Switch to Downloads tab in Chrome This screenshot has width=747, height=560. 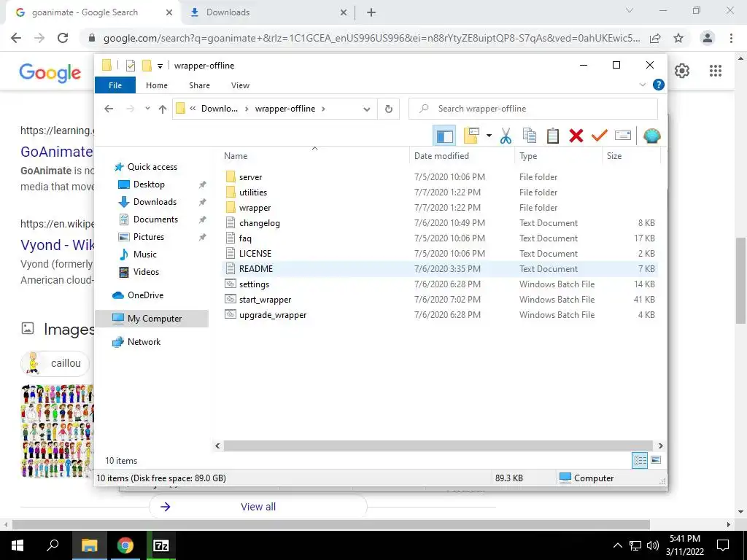tap(268, 12)
